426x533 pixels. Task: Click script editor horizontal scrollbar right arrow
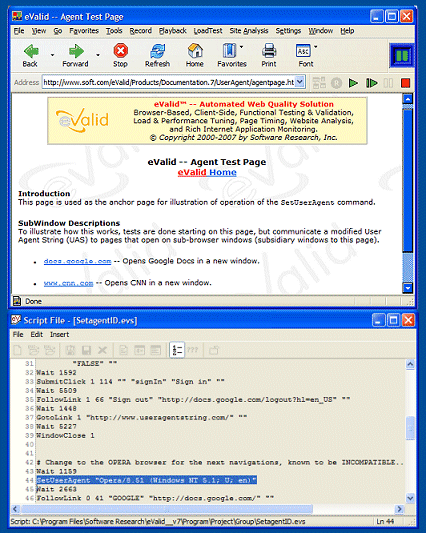coord(399,509)
